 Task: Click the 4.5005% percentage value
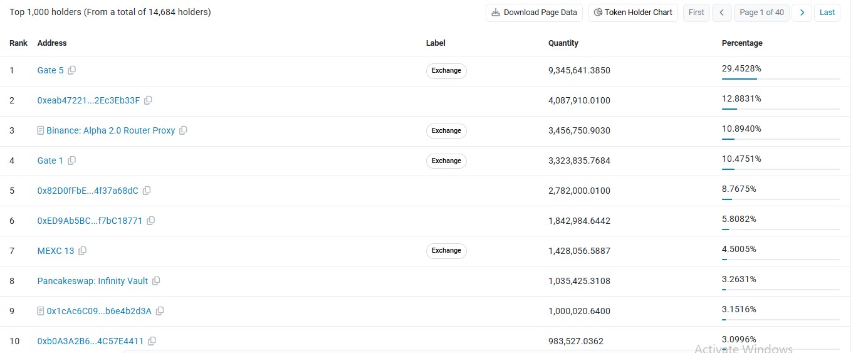click(739, 249)
